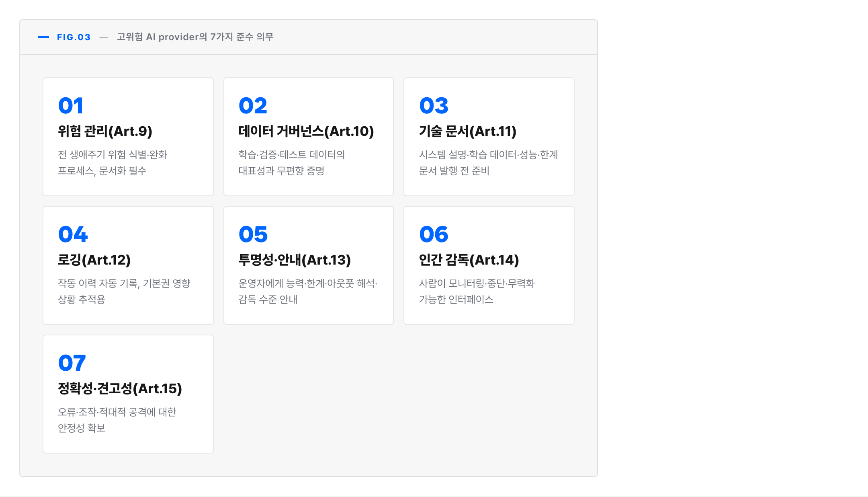Click the blue dash before FIG.03
Image resolution: width=868 pixels, height=497 pixels.
point(43,37)
